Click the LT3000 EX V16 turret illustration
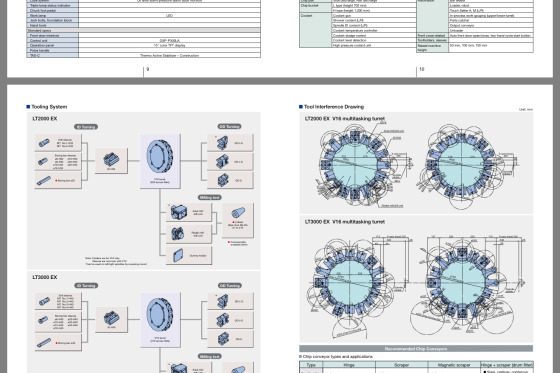The width and height of the screenshot is (560, 373). click(160, 315)
